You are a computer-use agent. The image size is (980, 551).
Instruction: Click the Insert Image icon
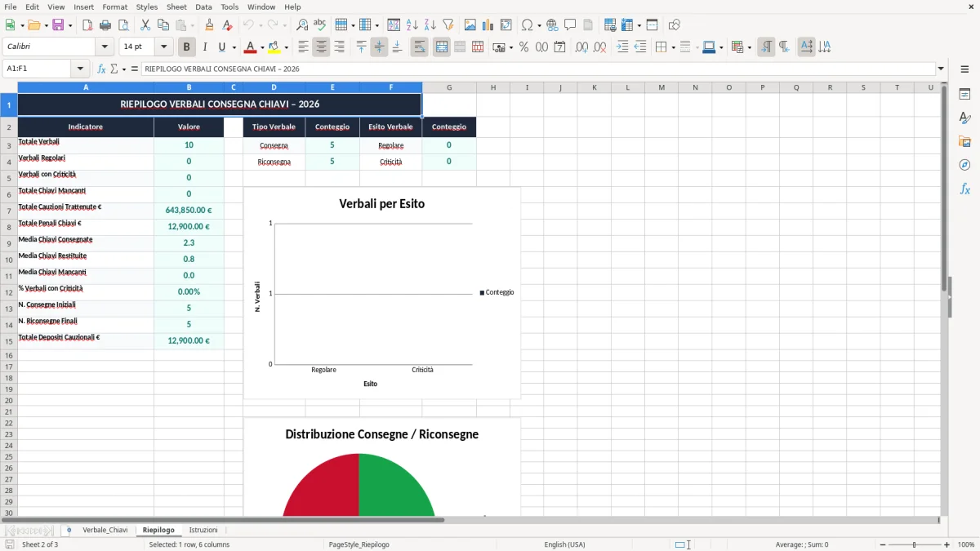[x=470, y=25]
